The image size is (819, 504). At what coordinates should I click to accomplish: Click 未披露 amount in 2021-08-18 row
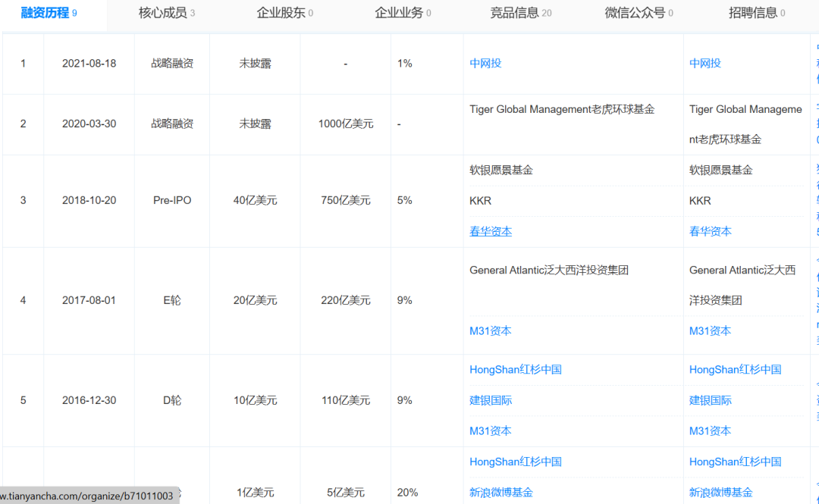coord(255,63)
